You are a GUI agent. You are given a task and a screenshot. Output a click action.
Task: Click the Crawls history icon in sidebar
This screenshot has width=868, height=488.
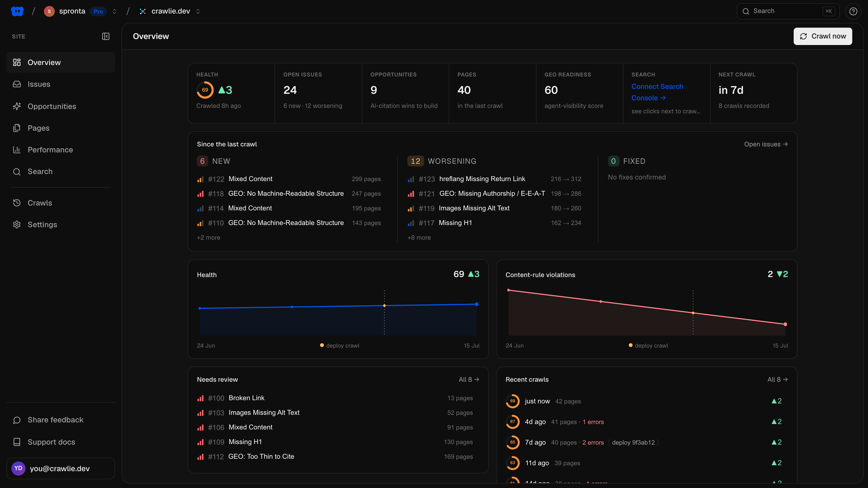point(17,203)
